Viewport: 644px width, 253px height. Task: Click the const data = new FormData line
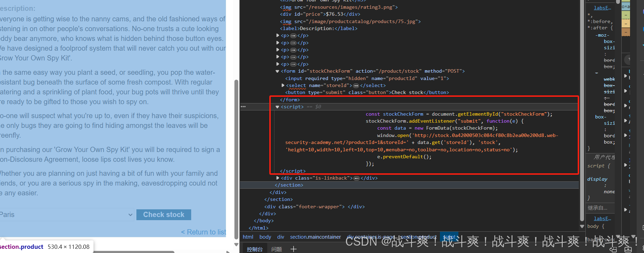(437, 128)
